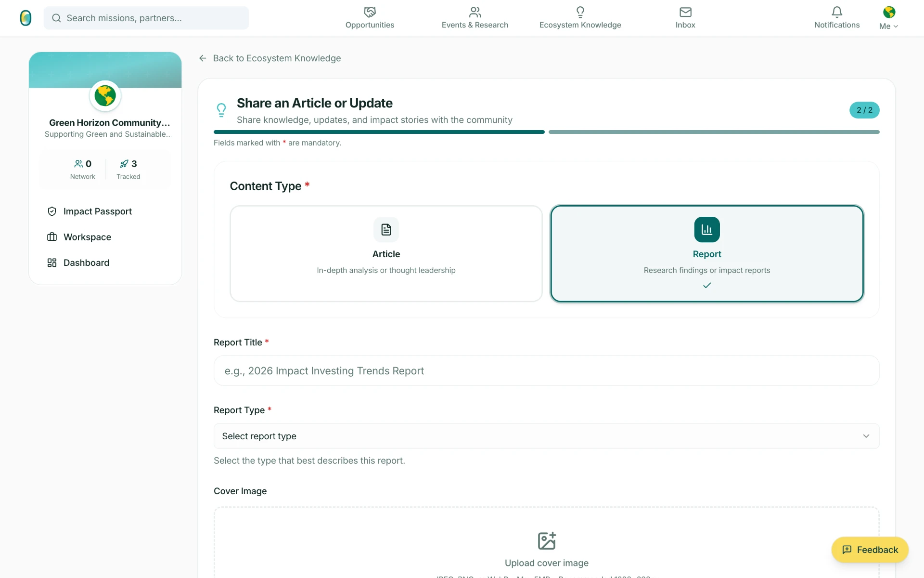The width and height of the screenshot is (924, 578).
Task: Click the Green Horizon profile globe avatar
Action: pyautogui.click(x=105, y=96)
